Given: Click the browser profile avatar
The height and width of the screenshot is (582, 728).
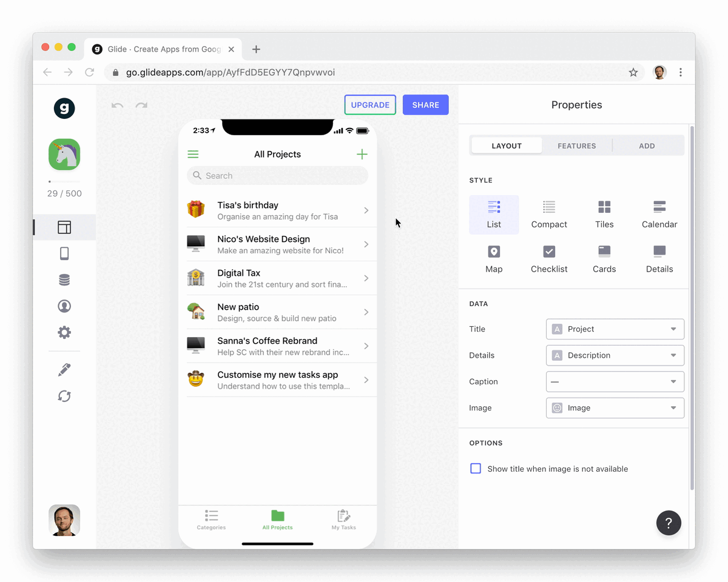Looking at the screenshot, I should [659, 73].
